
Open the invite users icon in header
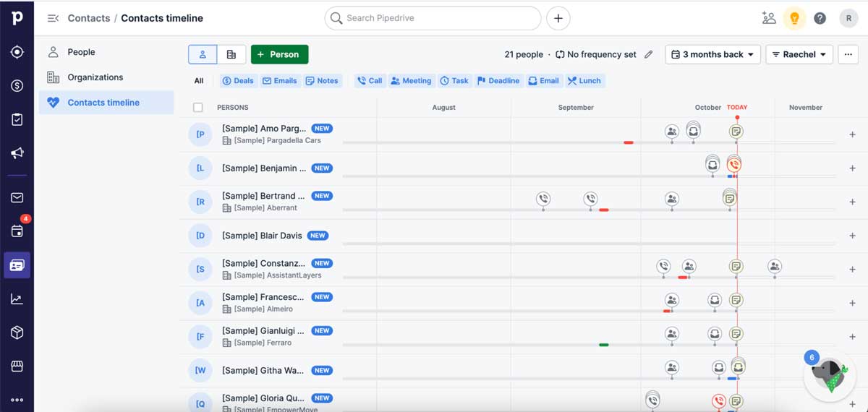[x=769, y=18]
